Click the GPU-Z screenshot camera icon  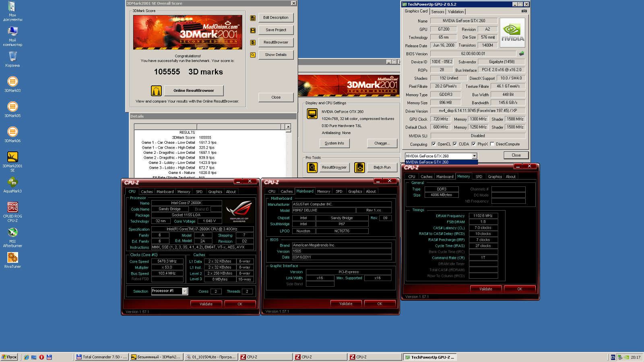coord(524,11)
